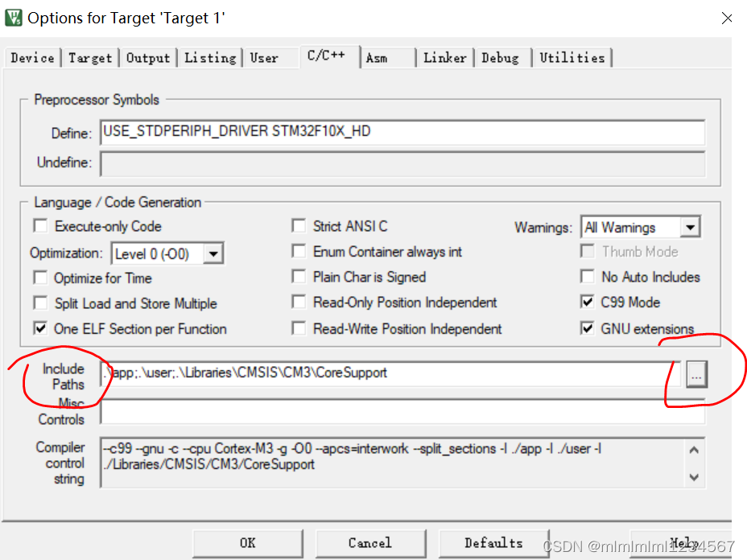
Task: Open the Include Paths browse button
Action: pyautogui.click(x=696, y=374)
